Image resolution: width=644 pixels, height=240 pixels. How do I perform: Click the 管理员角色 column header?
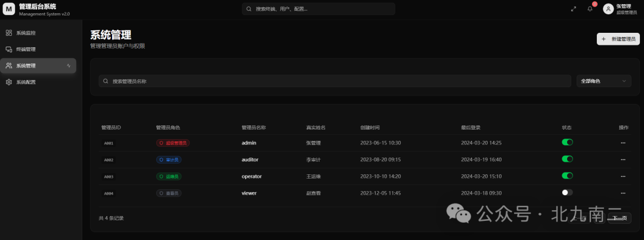[168, 128]
